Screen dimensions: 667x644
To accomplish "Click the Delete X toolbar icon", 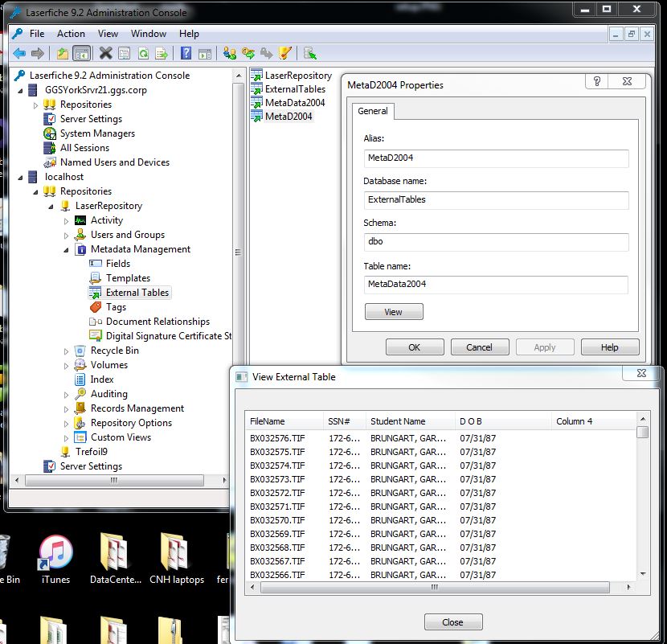I will [x=105, y=54].
